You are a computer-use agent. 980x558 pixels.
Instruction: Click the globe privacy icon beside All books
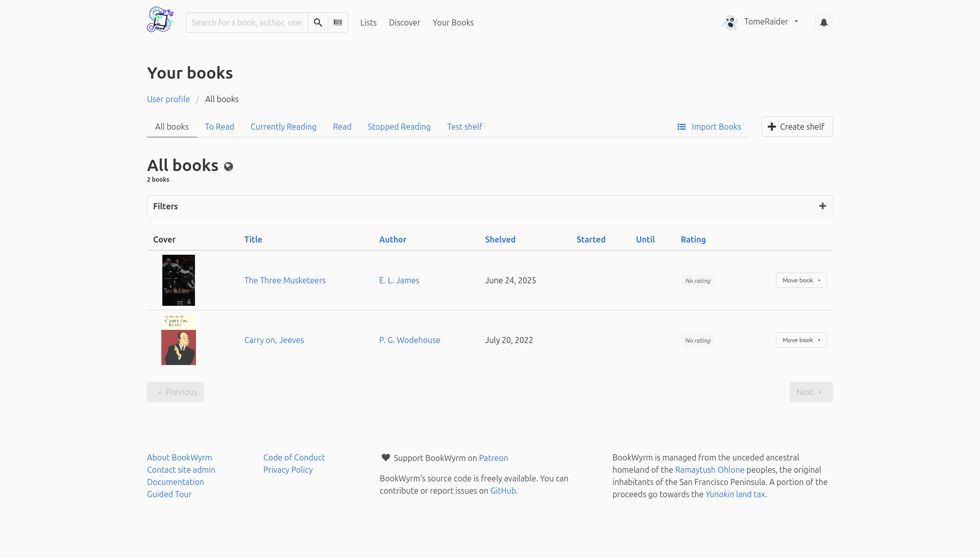[x=229, y=166]
